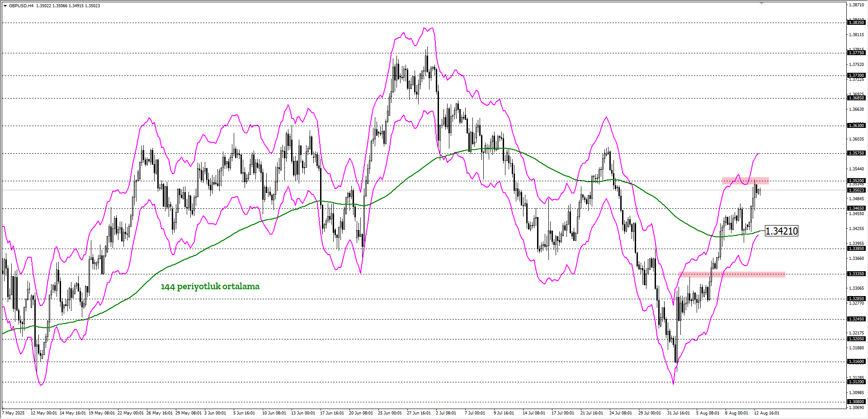Click the 1.30800 horizontal line price tag
Image resolution: width=868 pixels, height=419 pixels.
(856, 402)
